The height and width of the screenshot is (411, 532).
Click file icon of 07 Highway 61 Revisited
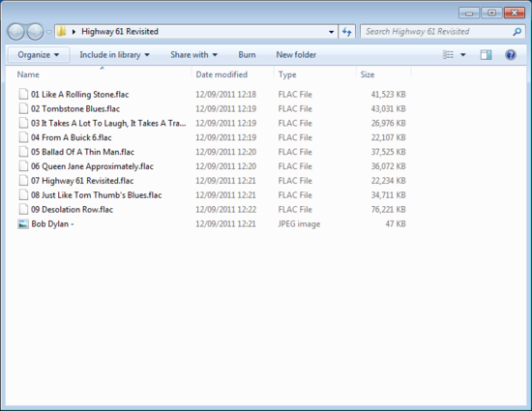tap(23, 181)
